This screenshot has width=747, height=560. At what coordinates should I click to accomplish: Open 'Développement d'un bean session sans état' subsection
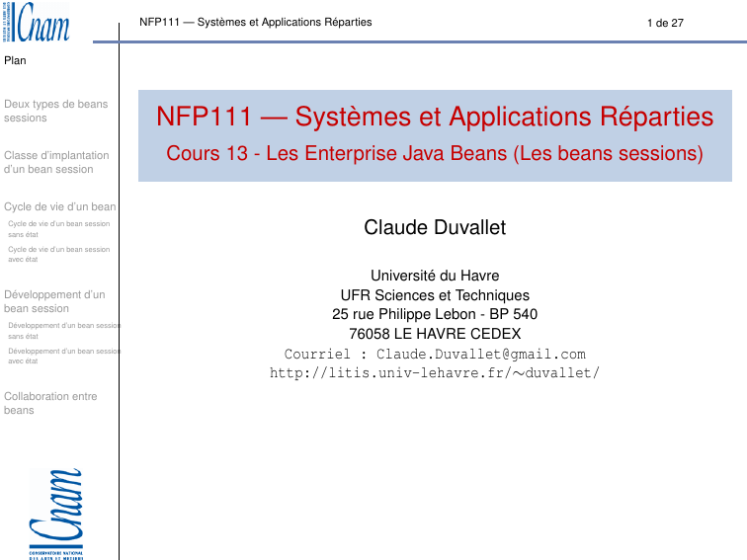click(63, 331)
